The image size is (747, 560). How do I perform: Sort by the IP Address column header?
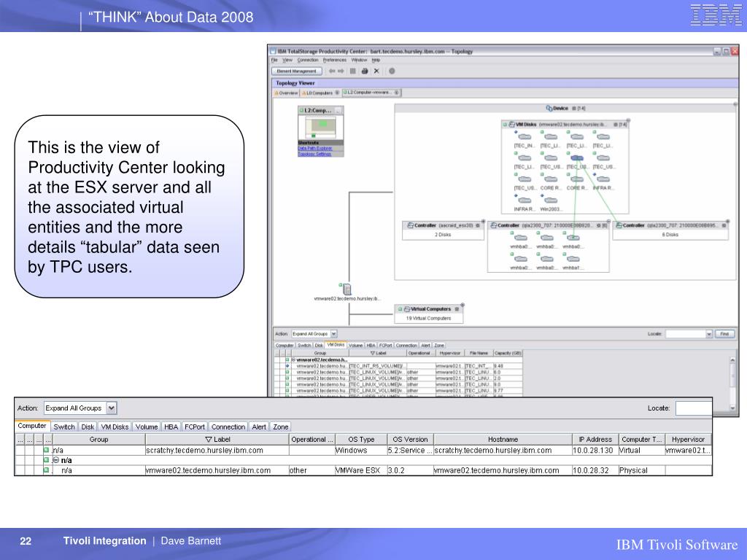click(595, 440)
